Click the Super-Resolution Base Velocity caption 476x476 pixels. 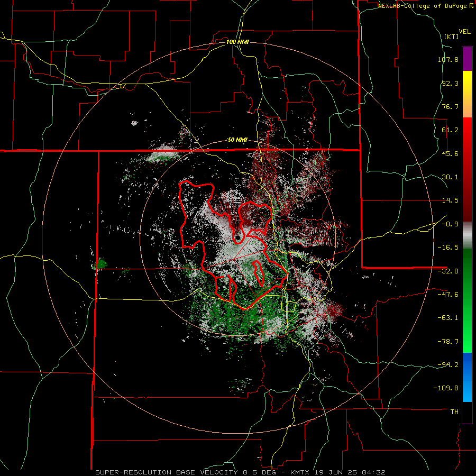click(x=240, y=472)
